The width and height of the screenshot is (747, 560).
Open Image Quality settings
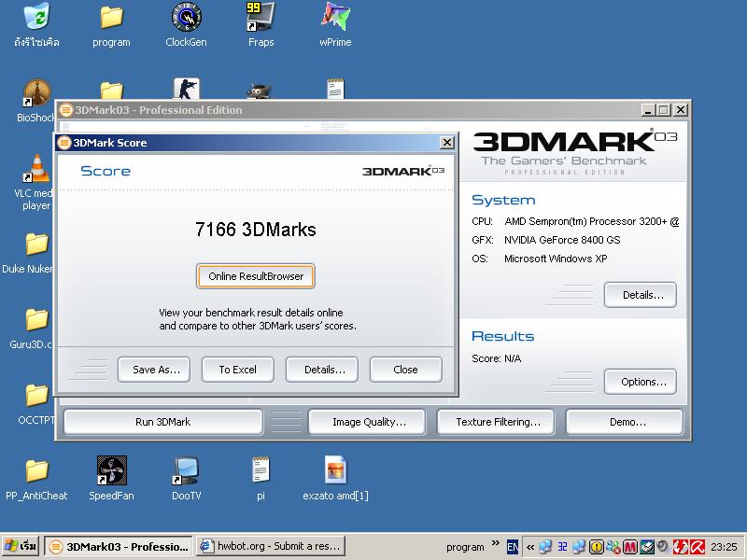tap(367, 422)
